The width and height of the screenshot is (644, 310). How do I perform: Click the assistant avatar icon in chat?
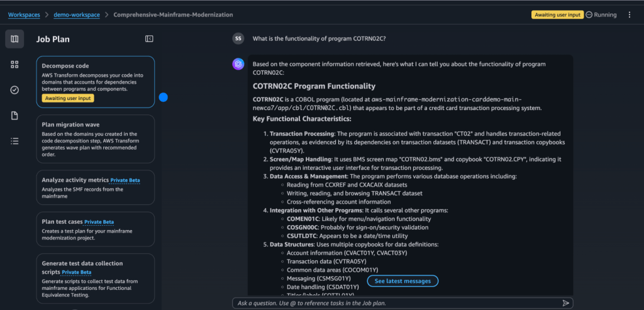238,64
